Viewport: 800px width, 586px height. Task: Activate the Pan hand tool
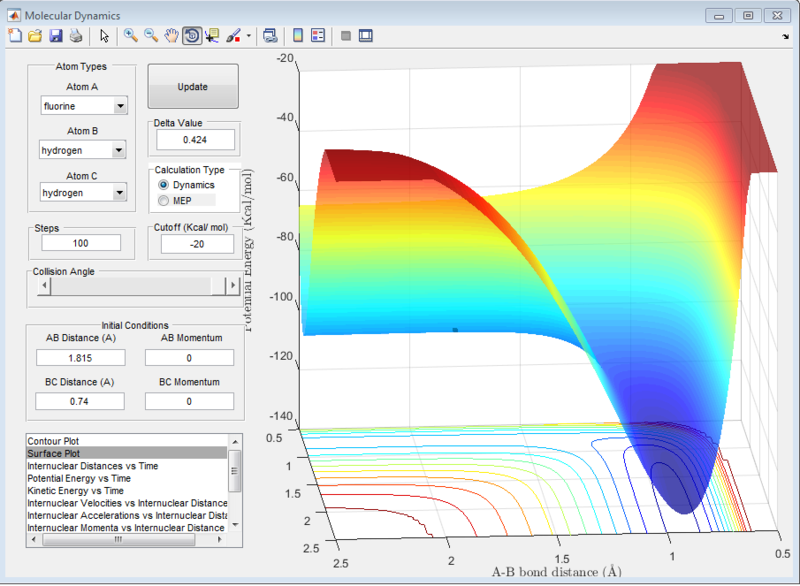[171, 36]
